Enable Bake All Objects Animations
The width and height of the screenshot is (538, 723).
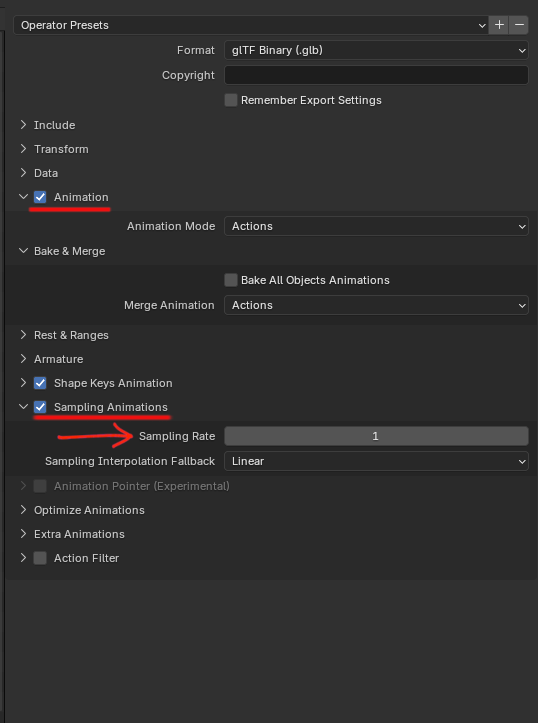pos(231,280)
